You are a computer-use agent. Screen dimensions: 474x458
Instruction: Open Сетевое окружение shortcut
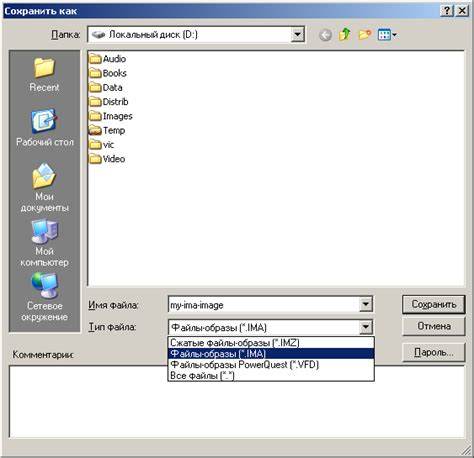pos(45,297)
